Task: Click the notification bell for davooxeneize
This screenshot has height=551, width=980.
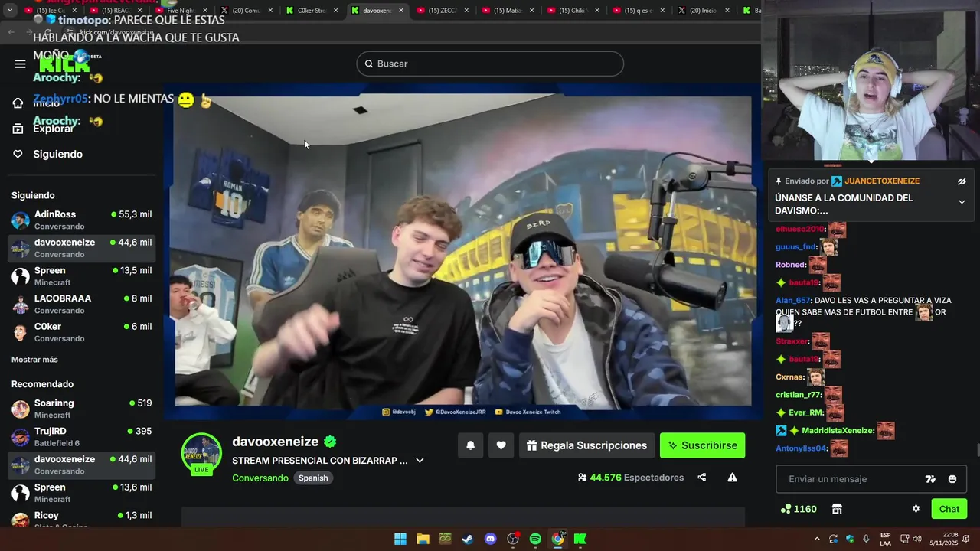Action: pyautogui.click(x=471, y=445)
